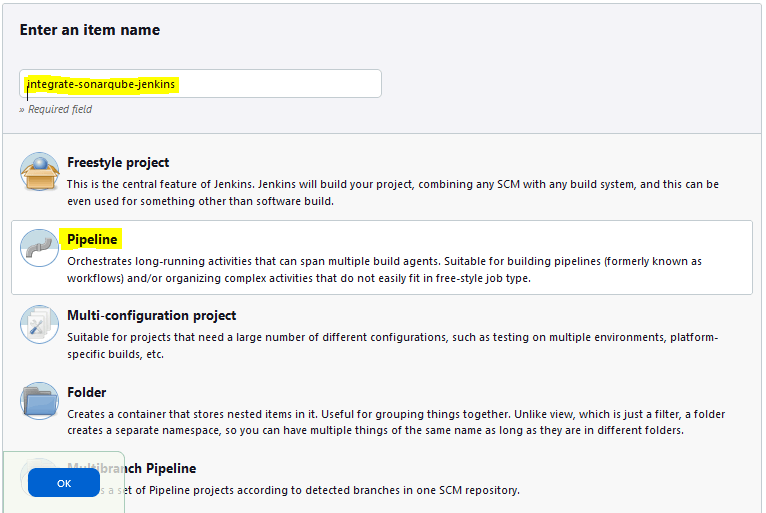Click the Pipeline description starting 'Orchestrates long-running'
The height and width of the screenshot is (513, 766).
(384, 270)
